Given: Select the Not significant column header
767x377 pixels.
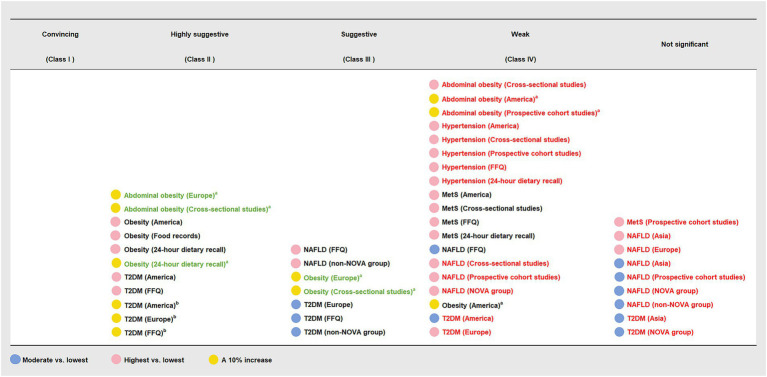Looking at the screenshot, I should [x=688, y=44].
